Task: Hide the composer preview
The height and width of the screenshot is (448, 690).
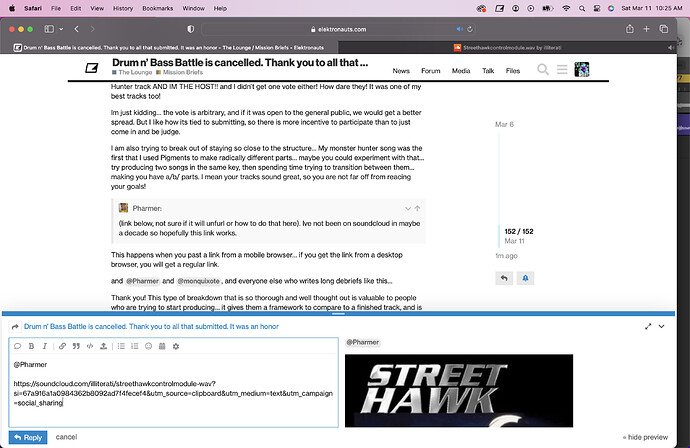Action: pos(645,437)
